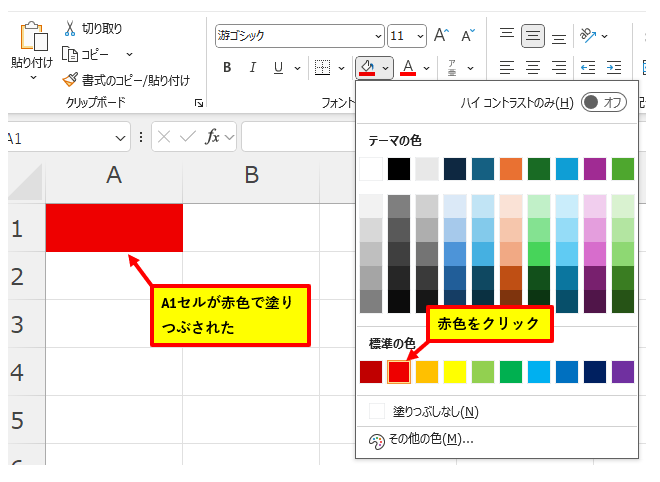Toggle Italic formatting
Image resolution: width=660 pixels, height=482 pixels.
(x=253, y=67)
